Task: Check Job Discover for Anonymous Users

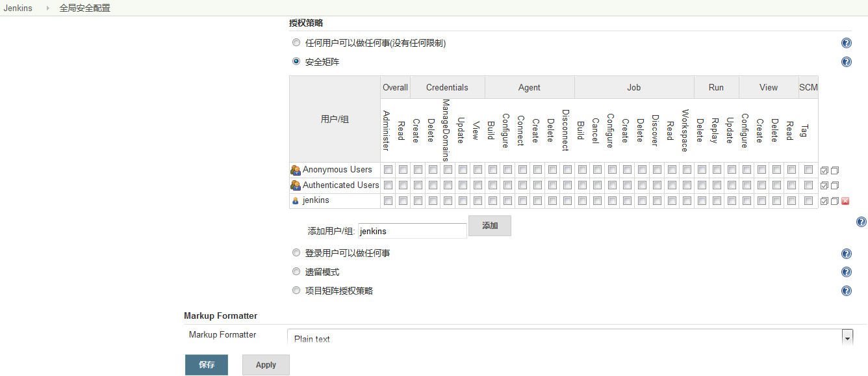Action: 657,170
